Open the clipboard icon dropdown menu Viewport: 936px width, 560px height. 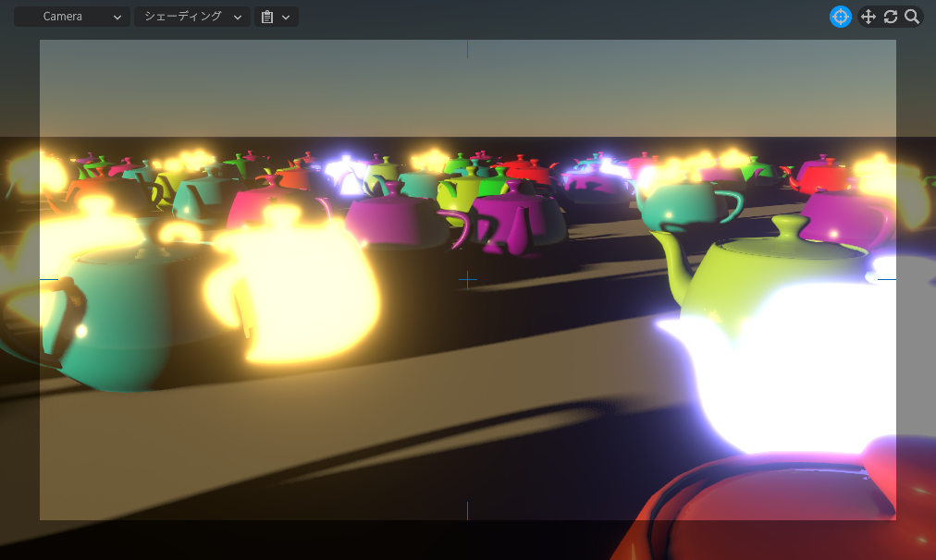(x=276, y=17)
